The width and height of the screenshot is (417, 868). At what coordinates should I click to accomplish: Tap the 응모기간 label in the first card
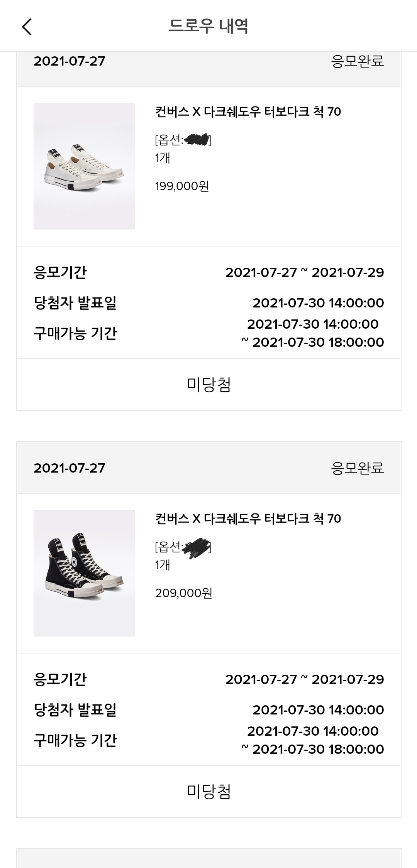point(60,272)
